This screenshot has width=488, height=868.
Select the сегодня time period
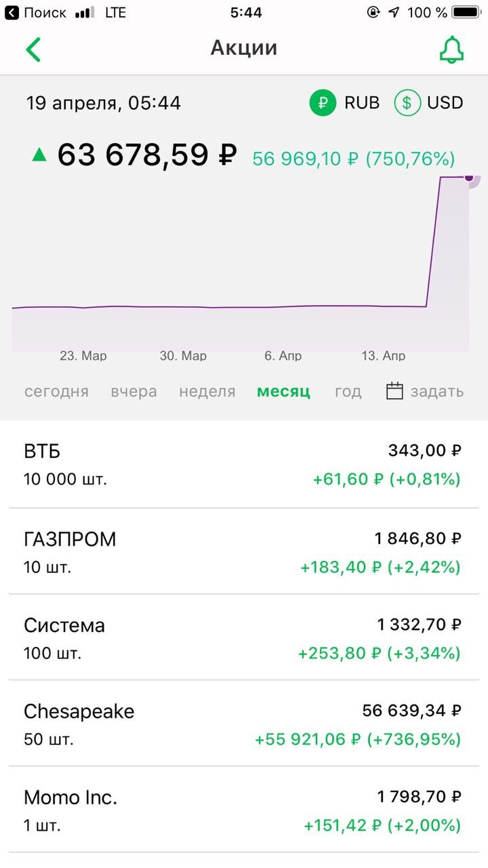(x=56, y=391)
